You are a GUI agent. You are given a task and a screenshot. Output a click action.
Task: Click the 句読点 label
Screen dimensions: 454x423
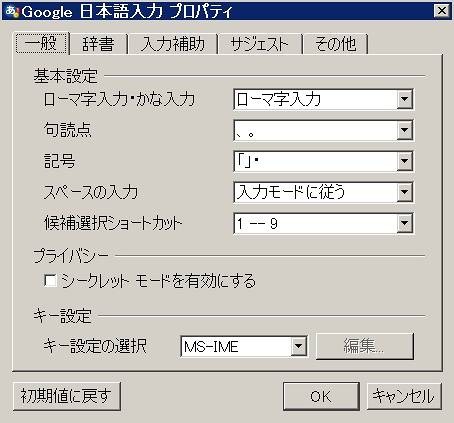click(68, 130)
